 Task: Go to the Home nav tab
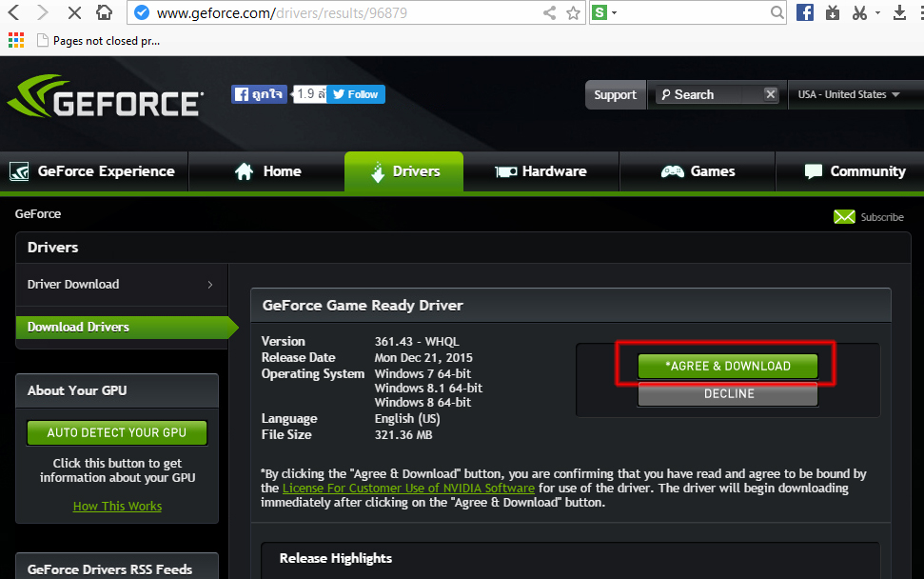(267, 171)
